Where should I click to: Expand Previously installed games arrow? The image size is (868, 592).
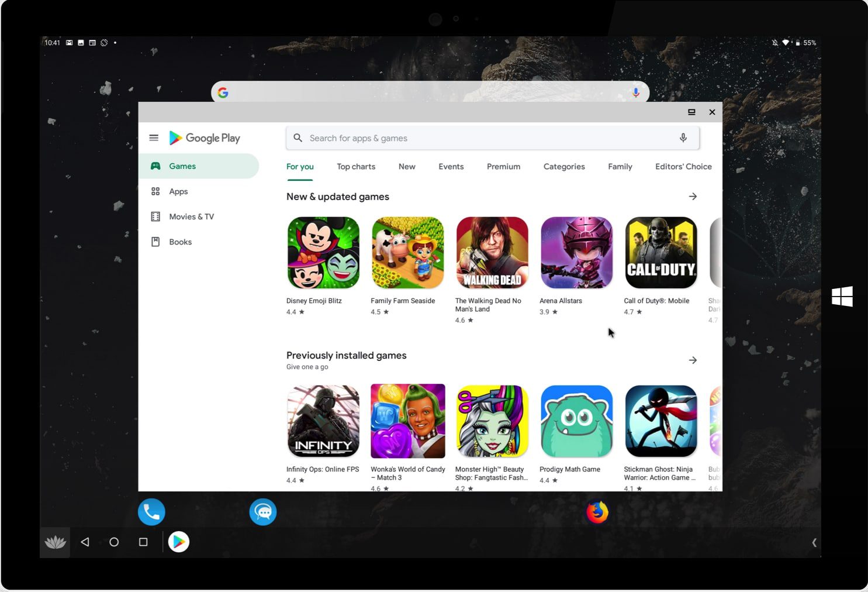pos(693,360)
